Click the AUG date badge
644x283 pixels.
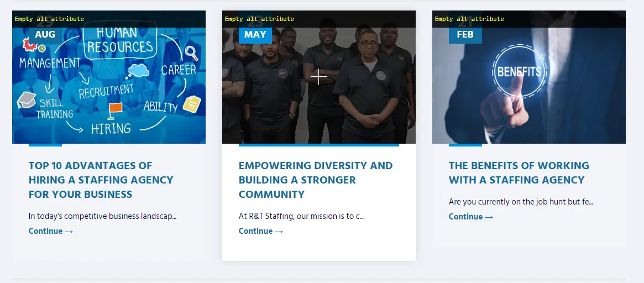click(45, 34)
